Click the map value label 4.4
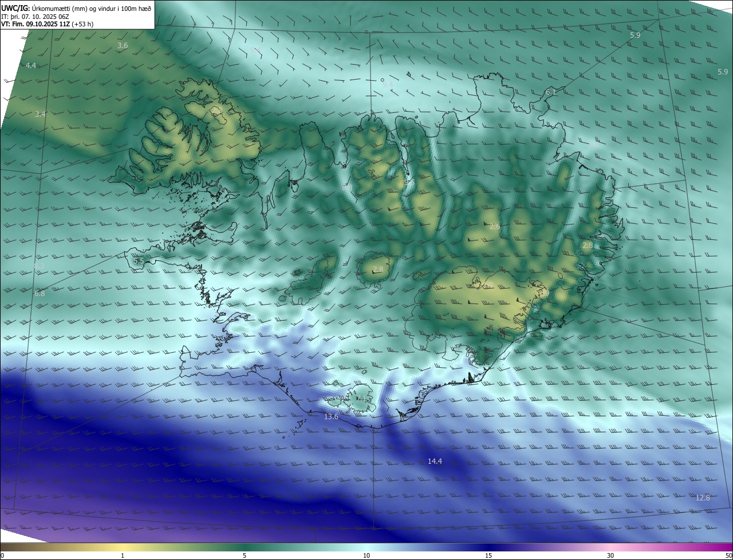This screenshot has height=560, width=733. (x=31, y=66)
